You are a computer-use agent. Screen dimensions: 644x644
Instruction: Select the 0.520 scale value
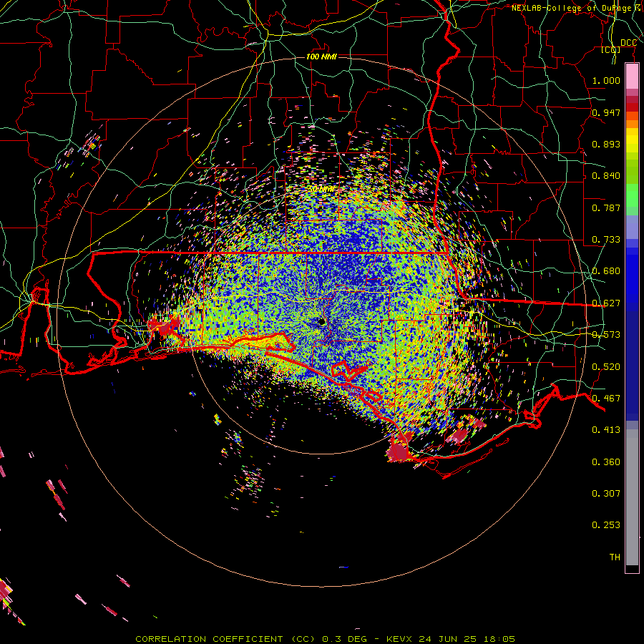point(606,367)
